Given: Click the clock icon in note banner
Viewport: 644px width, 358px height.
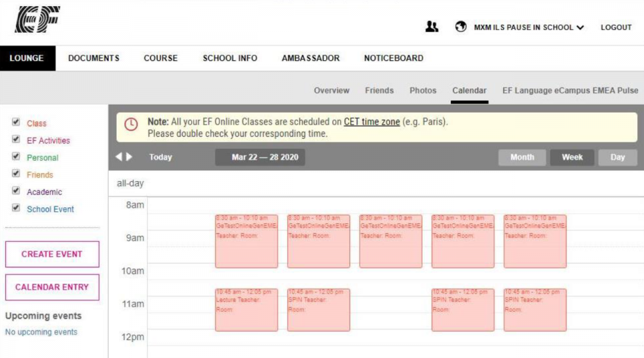Looking at the screenshot, I should (x=131, y=125).
